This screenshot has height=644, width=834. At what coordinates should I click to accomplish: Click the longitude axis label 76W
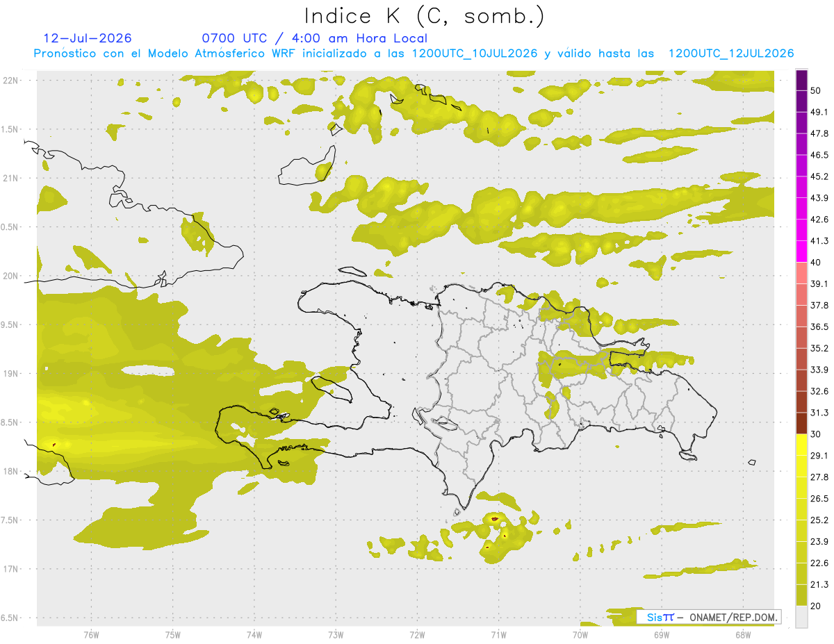91,634
